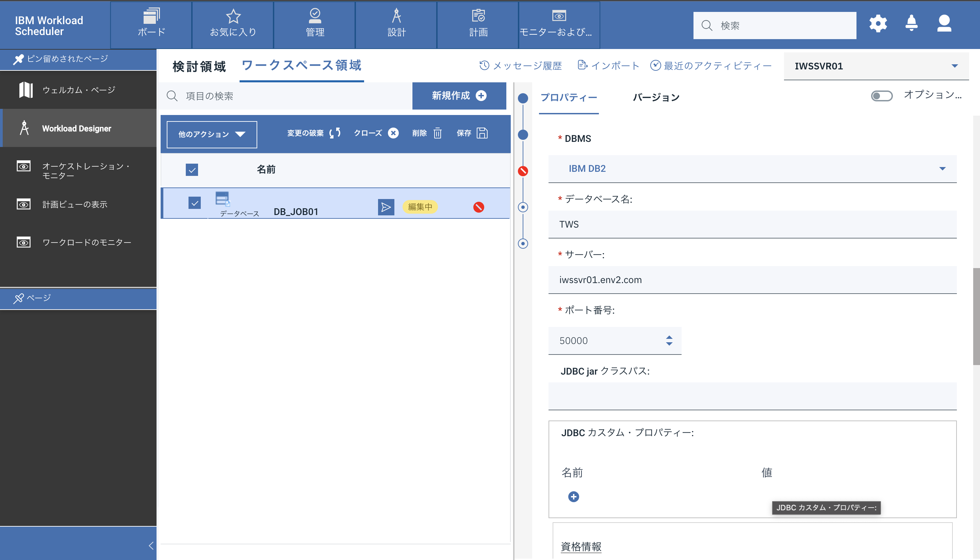Image resolution: width=980 pixels, height=560 pixels.
Task: Open the user profile icon
Action: point(944,24)
